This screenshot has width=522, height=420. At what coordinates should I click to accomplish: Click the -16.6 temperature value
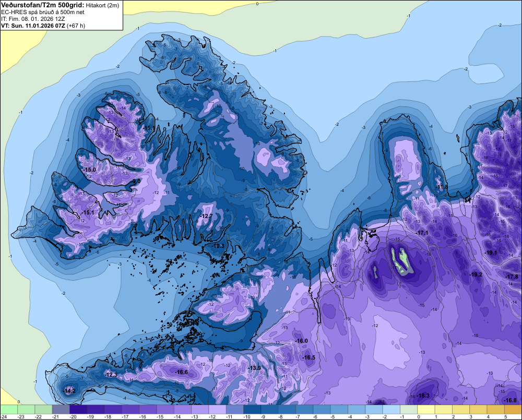click(x=182, y=372)
